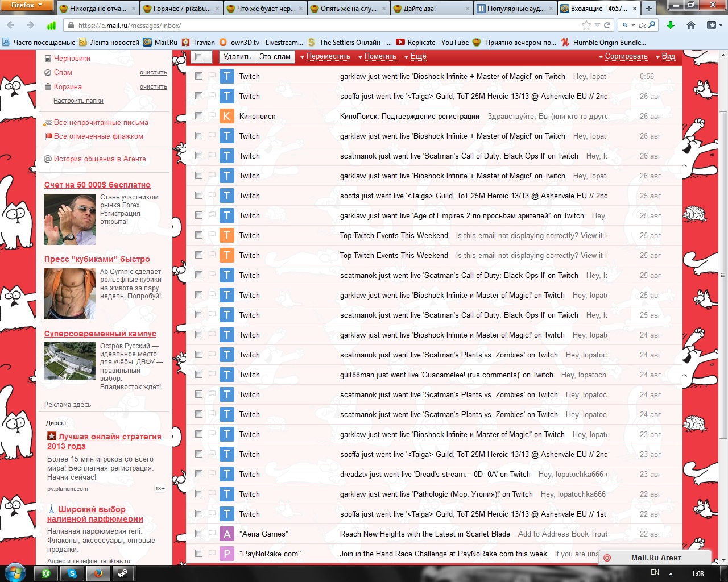Viewport: 728px width, 582px height.
Task: Show hidden system tray icons arrow
Action: click(x=671, y=573)
